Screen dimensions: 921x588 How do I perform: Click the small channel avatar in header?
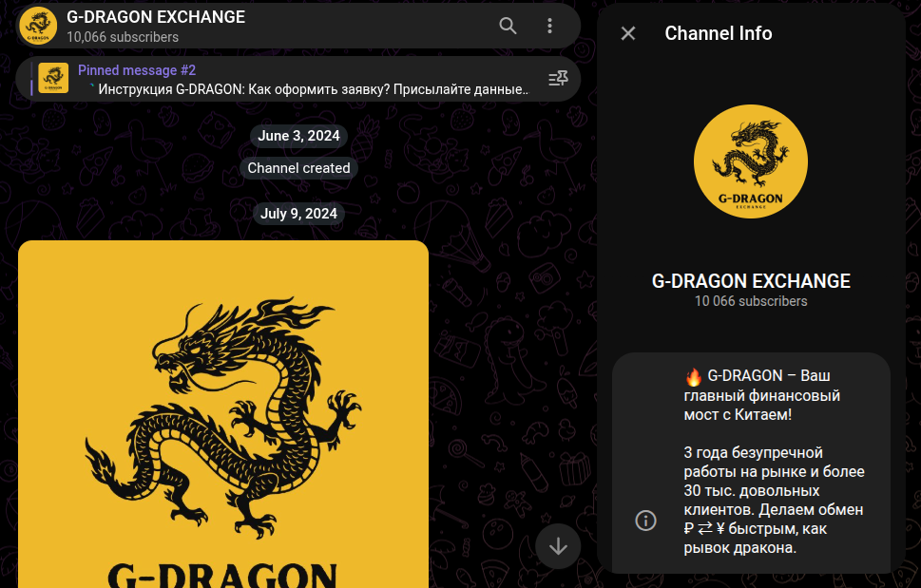coord(38,26)
